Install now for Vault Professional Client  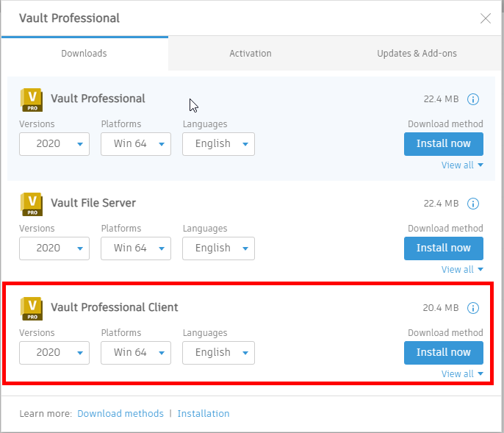tap(444, 353)
